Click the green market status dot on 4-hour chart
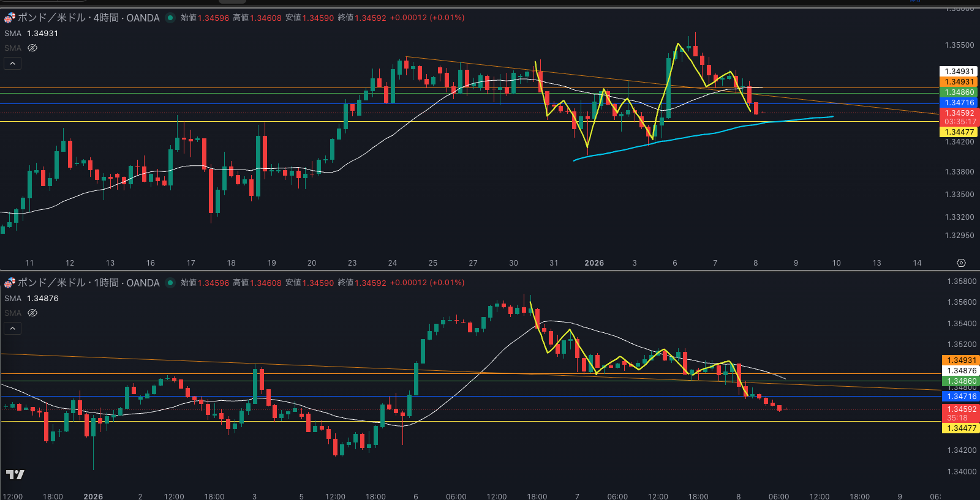This screenshot has height=500, width=980. click(x=170, y=18)
